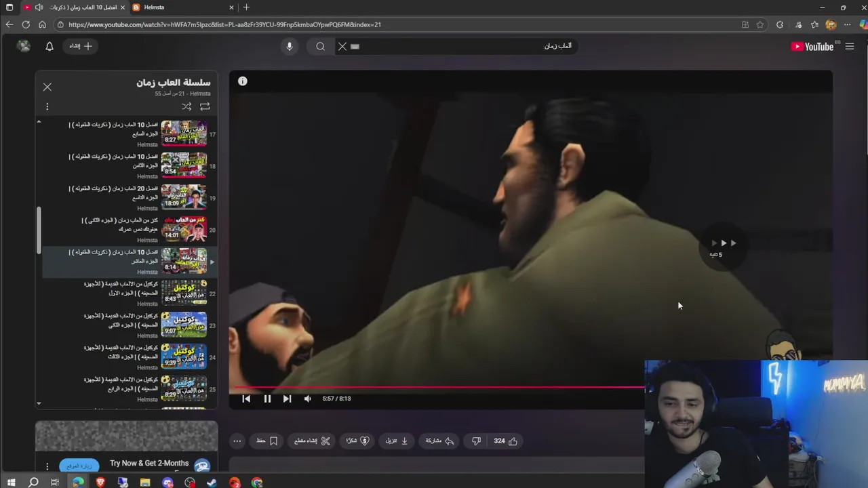This screenshot has height=488, width=868.
Task: Clear the search box with X
Action: (342, 46)
